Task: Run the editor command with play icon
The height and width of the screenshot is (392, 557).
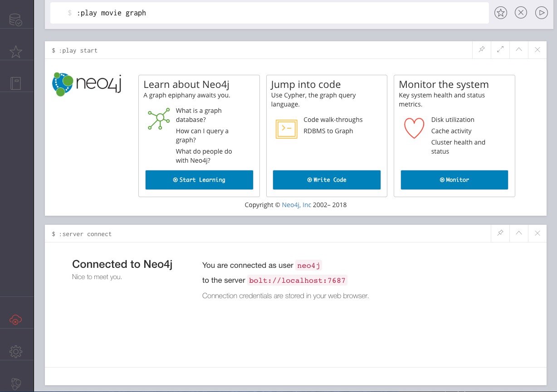Action: [542, 13]
